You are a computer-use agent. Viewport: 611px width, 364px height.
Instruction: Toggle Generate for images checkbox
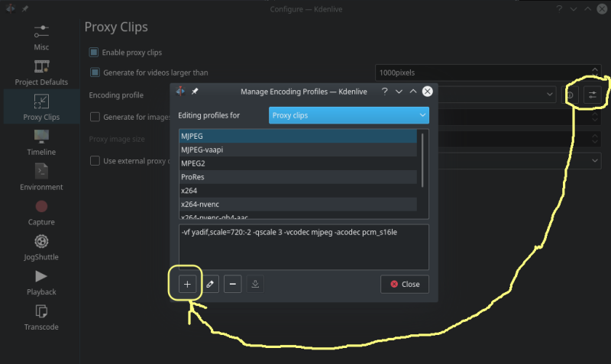95,117
